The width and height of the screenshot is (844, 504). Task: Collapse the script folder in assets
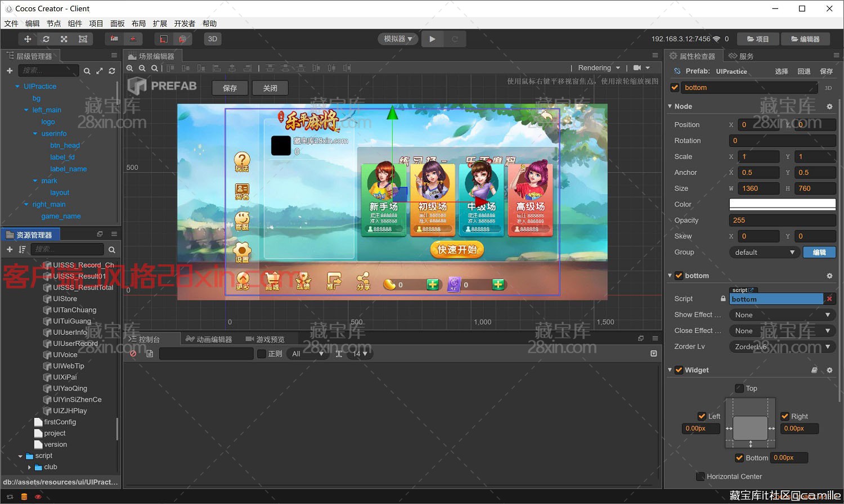tap(20, 456)
